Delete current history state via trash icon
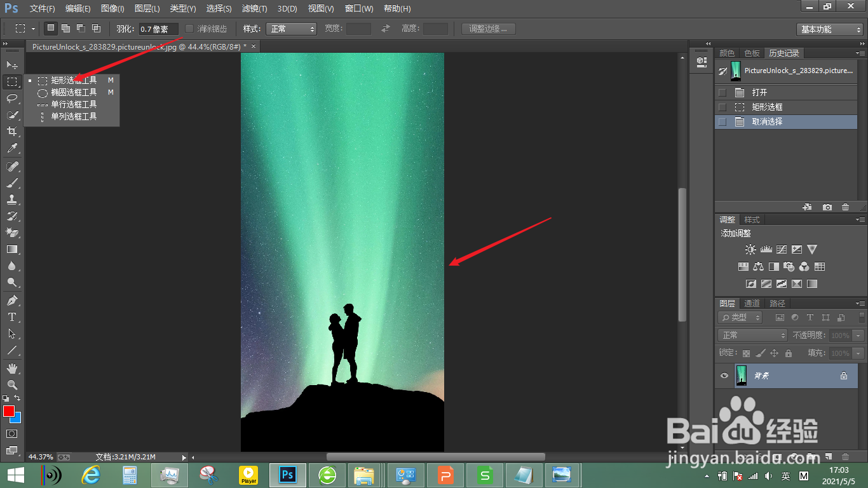Image resolution: width=868 pixels, height=488 pixels. point(845,207)
